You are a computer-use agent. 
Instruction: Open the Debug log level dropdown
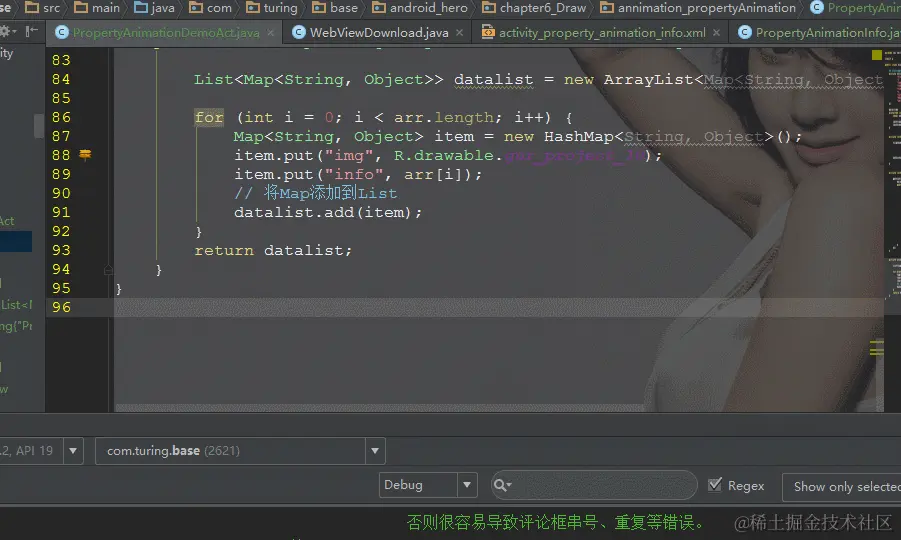pyautogui.click(x=428, y=485)
